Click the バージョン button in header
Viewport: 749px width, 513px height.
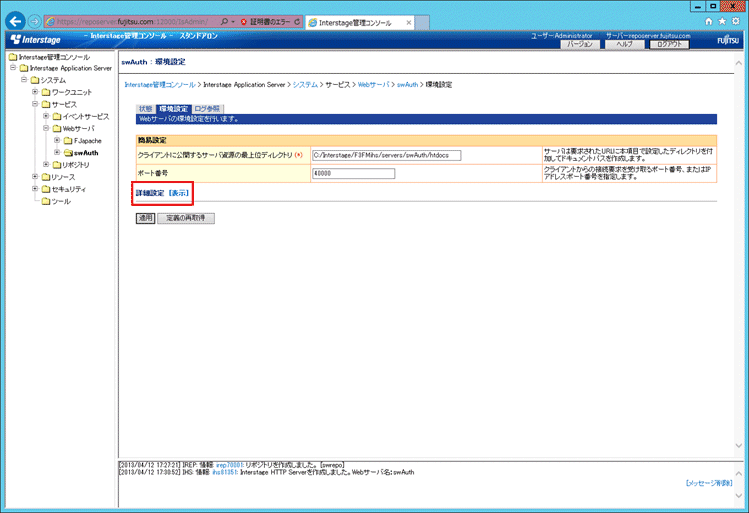(x=580, y=44)
